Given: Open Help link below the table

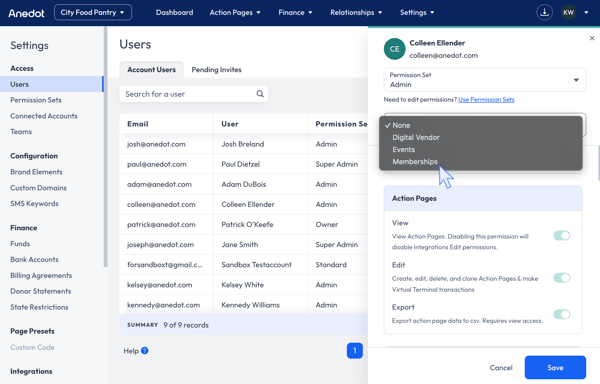Looking at the screenshot, I should pos(131,351).
